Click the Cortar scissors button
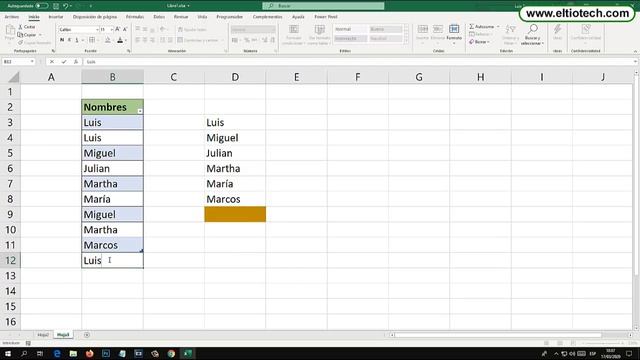The width and height of the screenshot is (640, 360). click(x=27, y=27)
